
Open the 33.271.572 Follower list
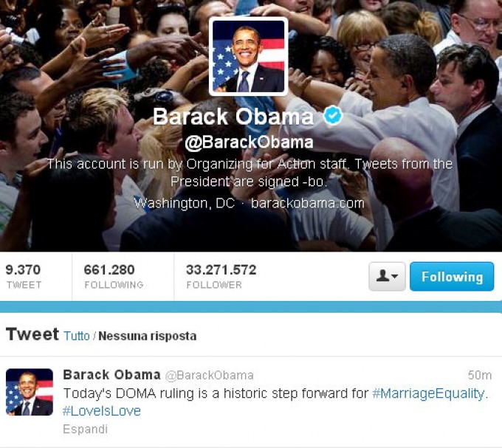point(221,276)
